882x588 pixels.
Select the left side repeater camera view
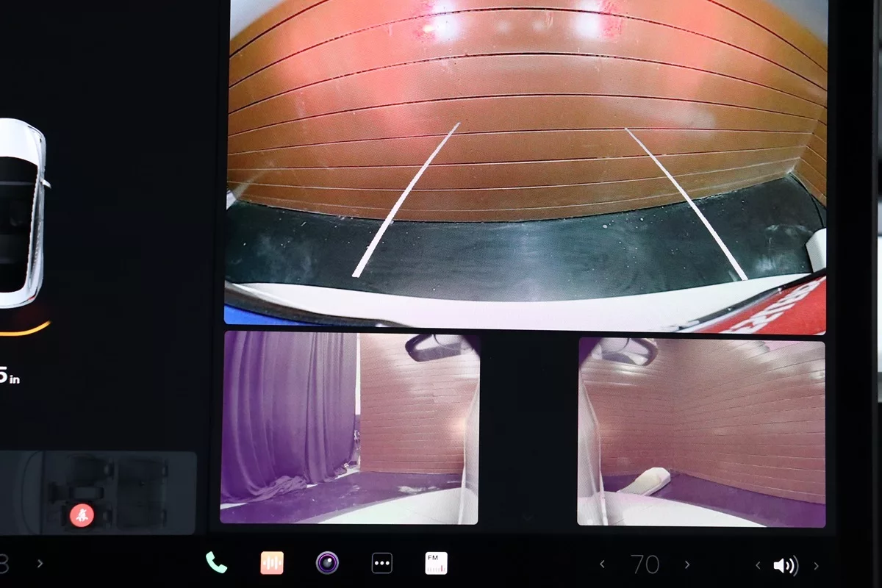[x=350, y=428]
